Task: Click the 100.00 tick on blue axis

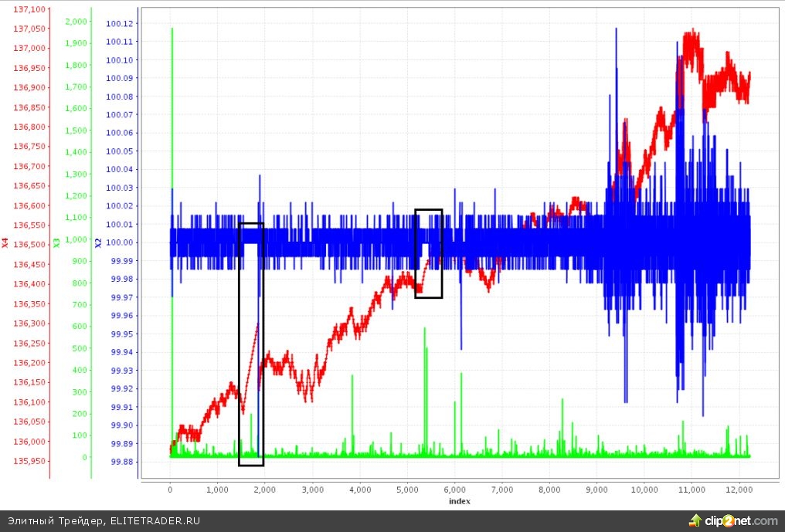Action: [x=120, y=242]
